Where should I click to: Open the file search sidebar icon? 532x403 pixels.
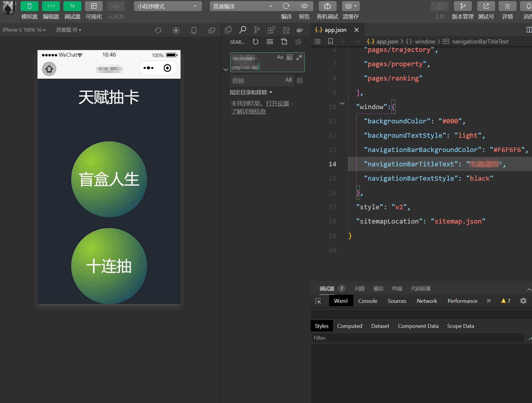(243, 30)
